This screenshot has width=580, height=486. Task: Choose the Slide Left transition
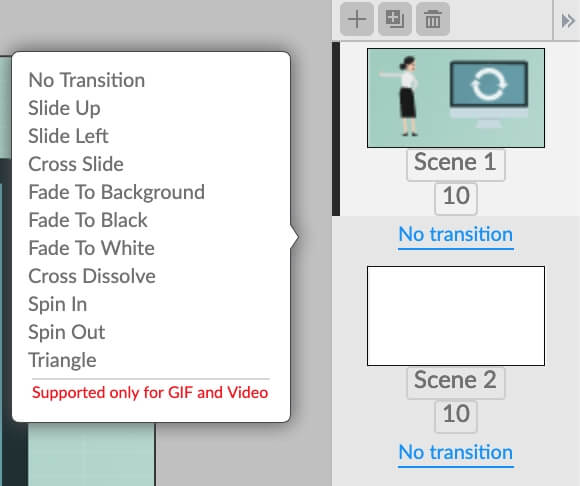pos(68,136)
